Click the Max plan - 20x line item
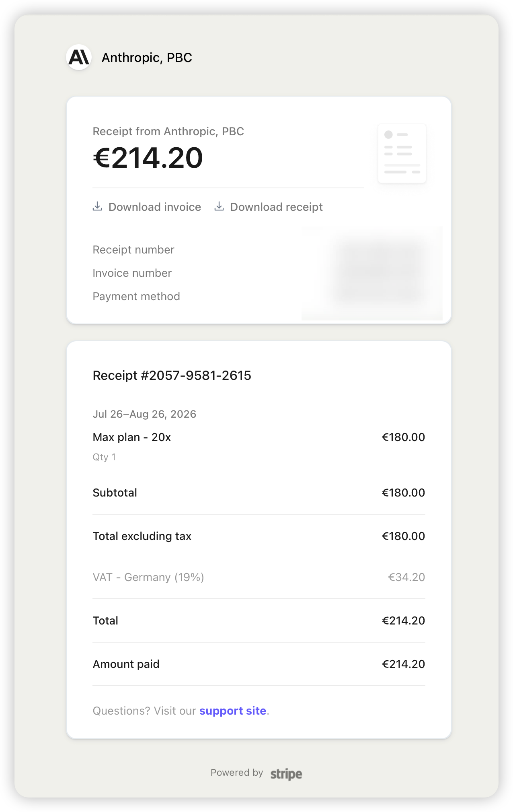Screen dimensions: 513x812 tap(132, 437)
